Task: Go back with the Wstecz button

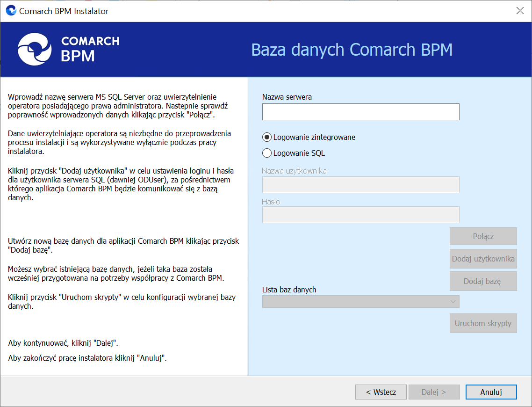Action: point(381,392)
